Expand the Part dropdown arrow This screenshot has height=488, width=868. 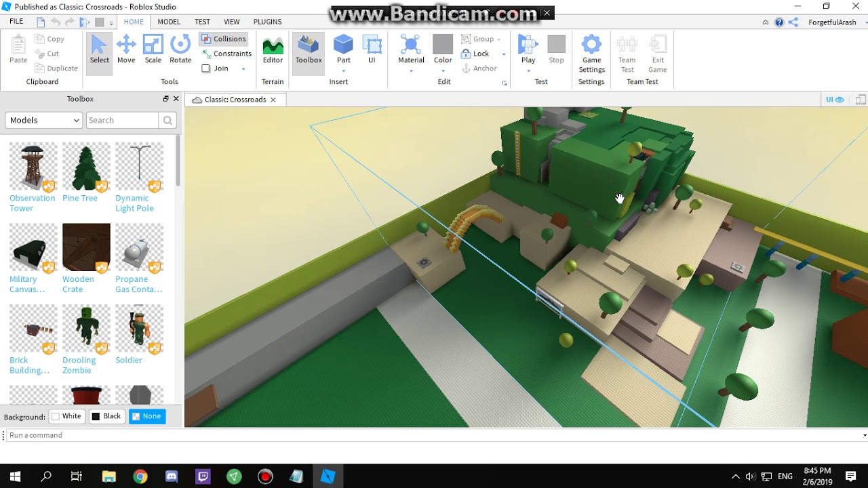pos(343,70)
